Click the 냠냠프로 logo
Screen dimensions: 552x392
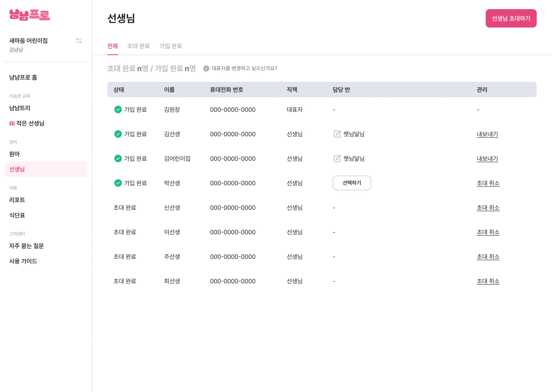click(30, 15)
